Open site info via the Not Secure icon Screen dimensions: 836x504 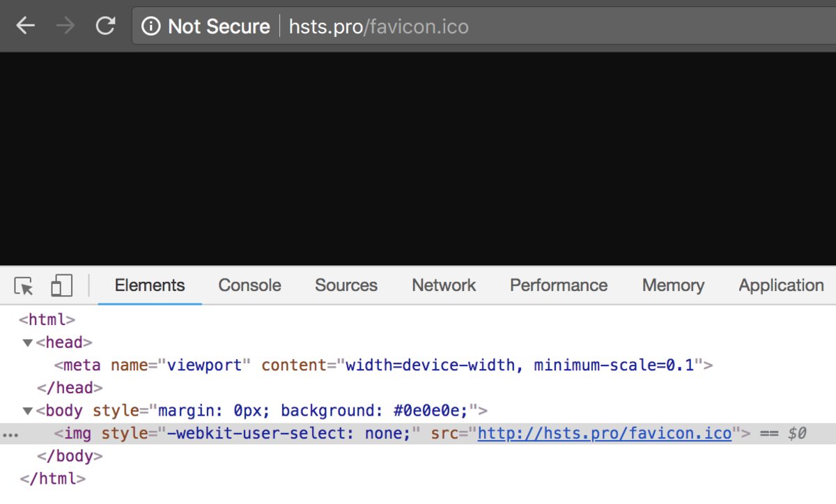point(150,26)
